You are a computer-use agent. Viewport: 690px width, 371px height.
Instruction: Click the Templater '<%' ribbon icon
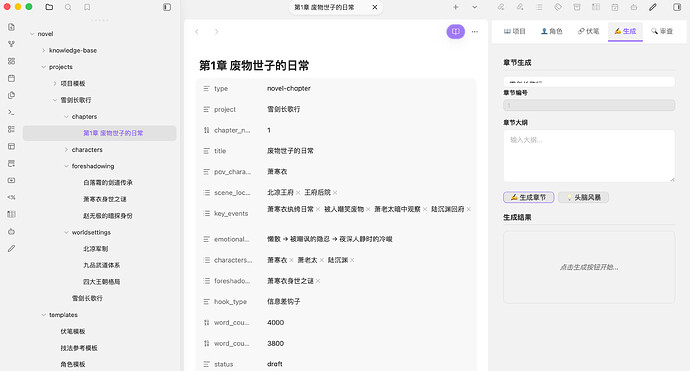tap(11, 197)
